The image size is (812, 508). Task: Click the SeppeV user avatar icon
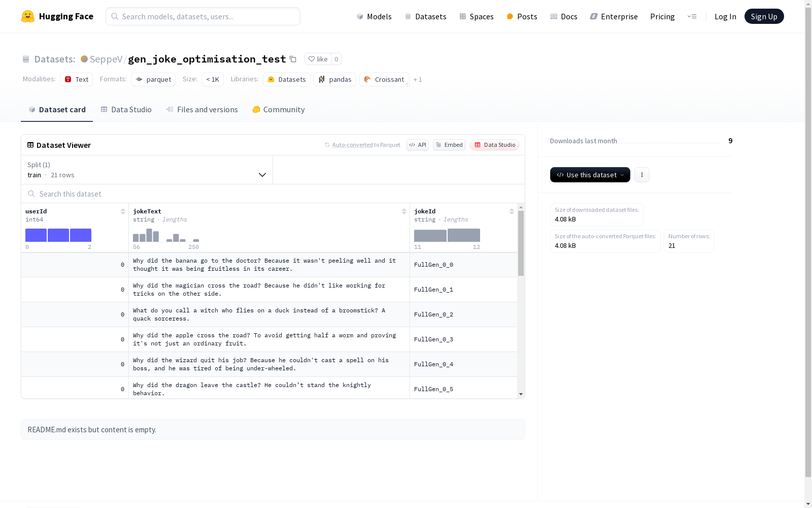point(84,59)
